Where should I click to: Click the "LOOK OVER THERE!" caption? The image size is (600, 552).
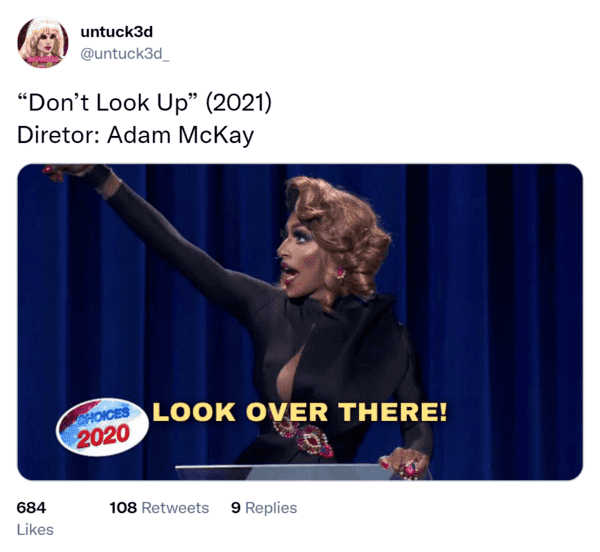(x=300, y=412)
